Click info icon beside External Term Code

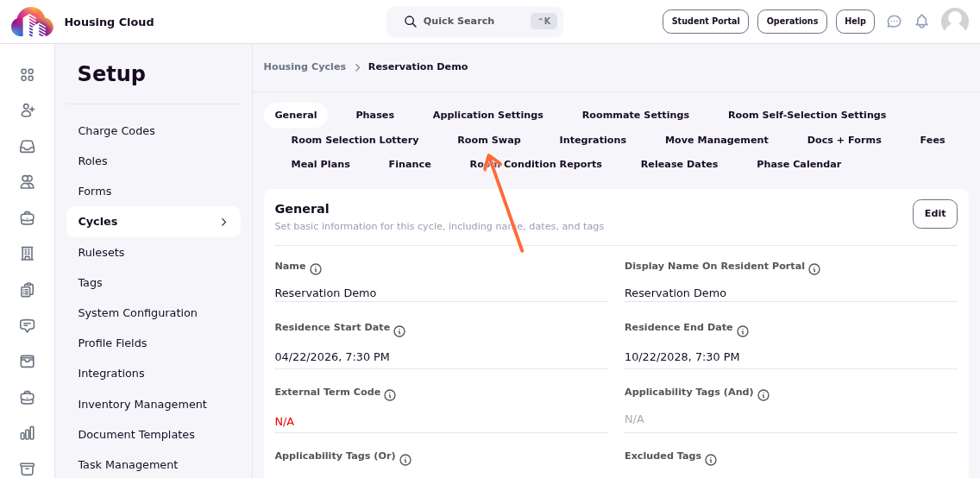point(390,395)
